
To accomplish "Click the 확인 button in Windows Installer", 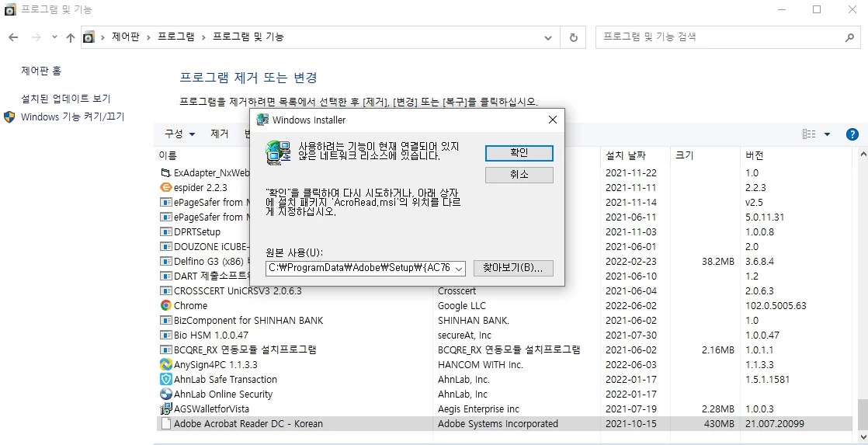I will click(519, 153).
